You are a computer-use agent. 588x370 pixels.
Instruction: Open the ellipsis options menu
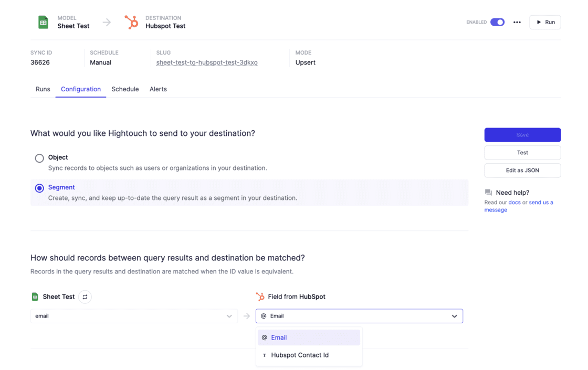517,22
